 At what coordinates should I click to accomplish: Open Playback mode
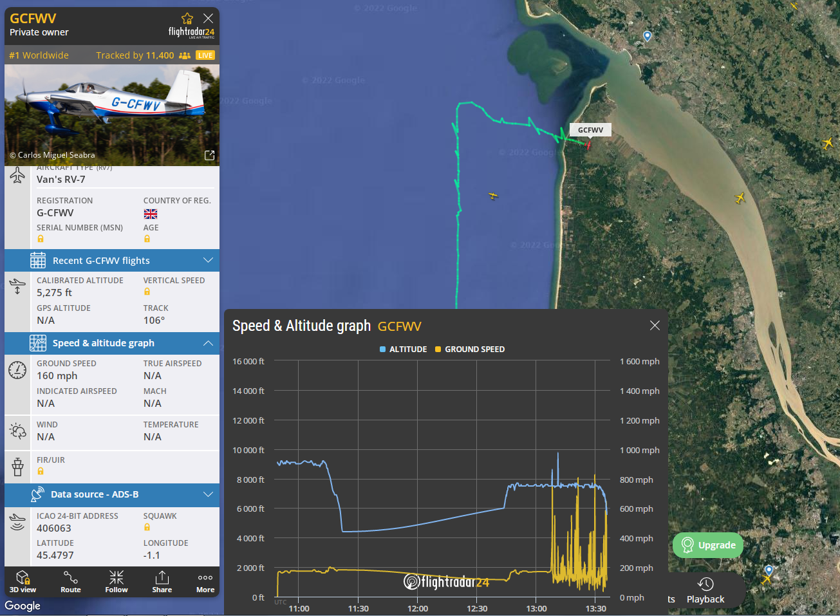pyautogui.click(x=705, y=591)
